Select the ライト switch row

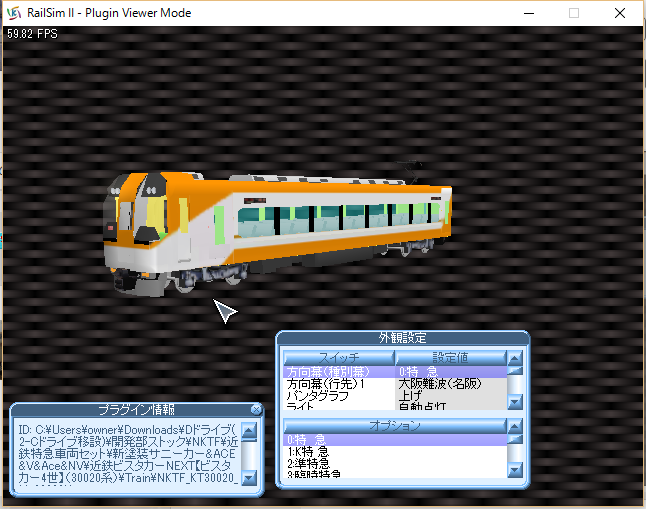339,406
